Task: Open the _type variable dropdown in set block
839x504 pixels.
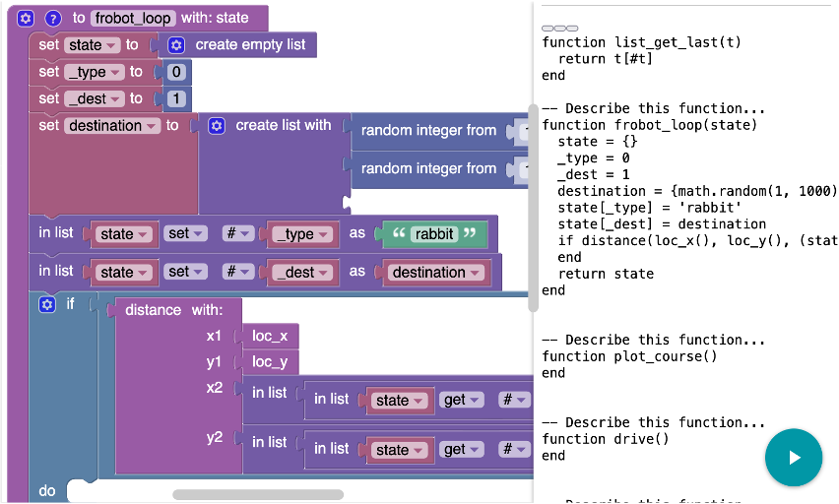Action: (94, 72)
